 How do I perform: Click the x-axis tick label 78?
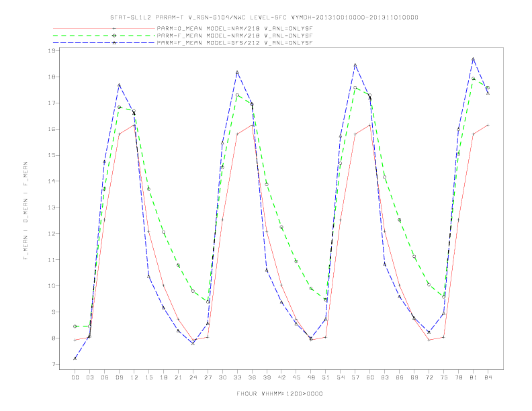[x=459, y=377]
